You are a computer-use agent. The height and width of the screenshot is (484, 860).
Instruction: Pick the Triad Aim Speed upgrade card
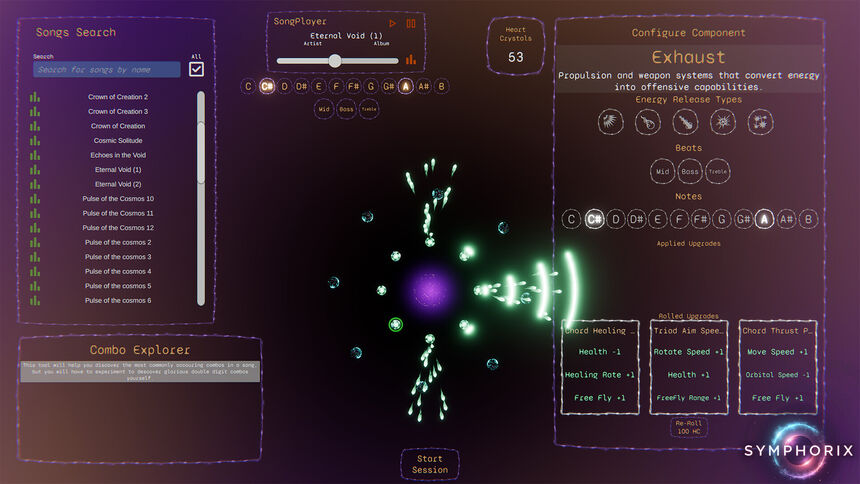[687, 367]
